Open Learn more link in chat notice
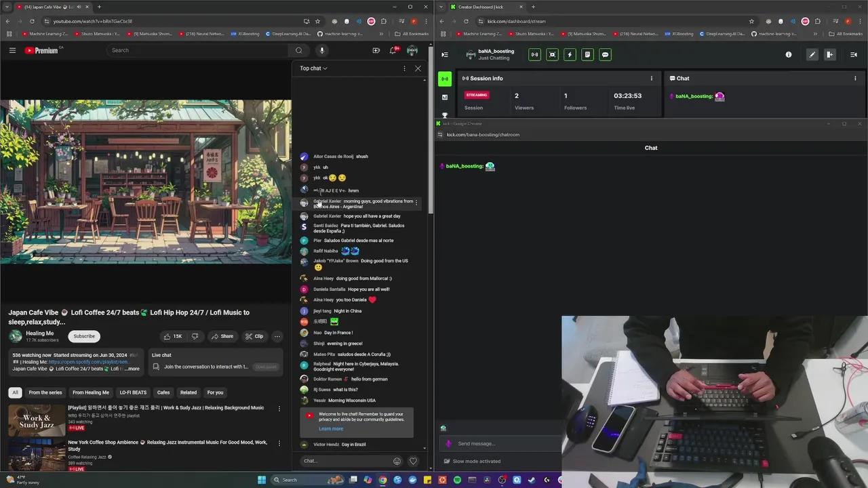Viewport: 868px width, 488px height. (331, 428)
